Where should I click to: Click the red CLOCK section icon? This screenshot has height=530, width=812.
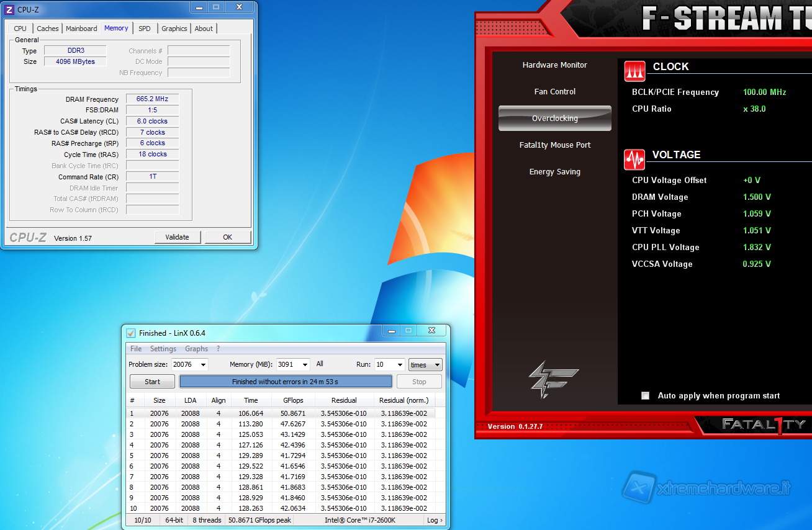[634, 71]
